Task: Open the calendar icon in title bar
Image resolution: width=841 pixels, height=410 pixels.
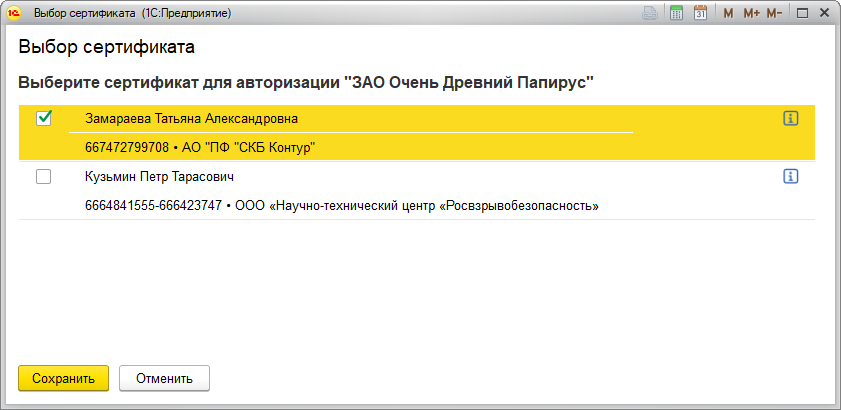Action: point(700,13)
